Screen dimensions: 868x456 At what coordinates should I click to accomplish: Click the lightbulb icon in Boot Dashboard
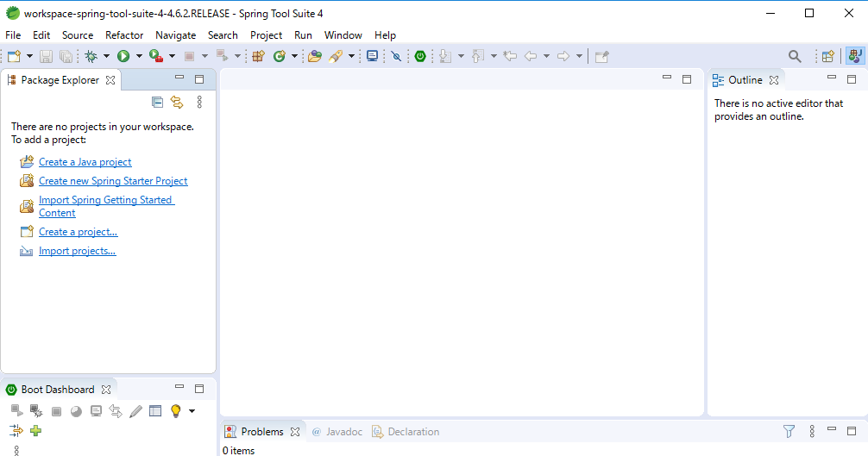tap(175, 410)
